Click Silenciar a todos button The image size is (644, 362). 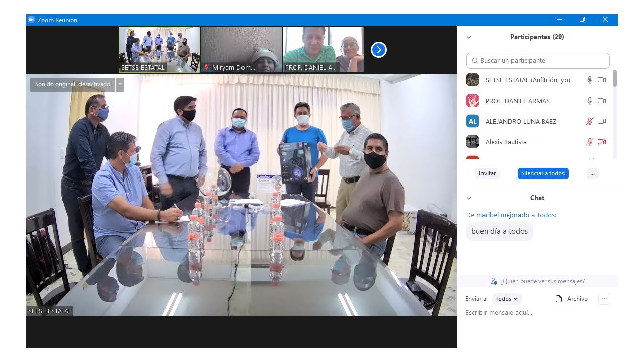[x=543, y=173]
